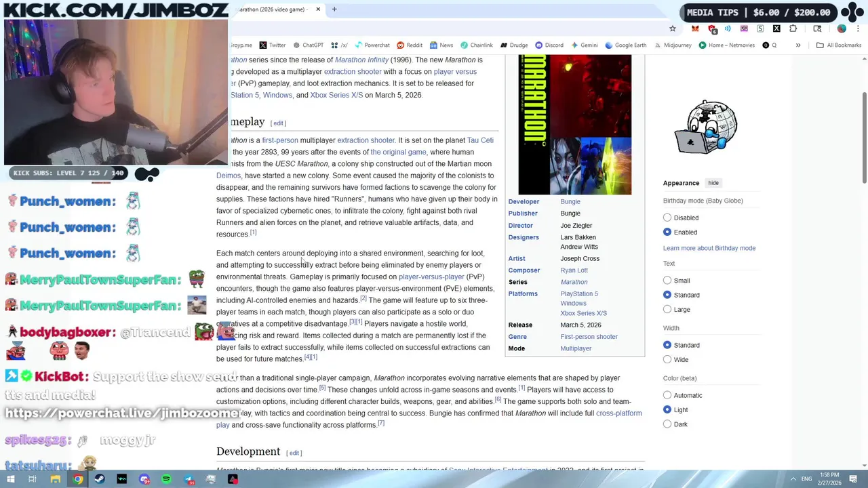Set Birthday mode to Disabled
The width and height of the screenshot is (868, 488).
point(667,218)
